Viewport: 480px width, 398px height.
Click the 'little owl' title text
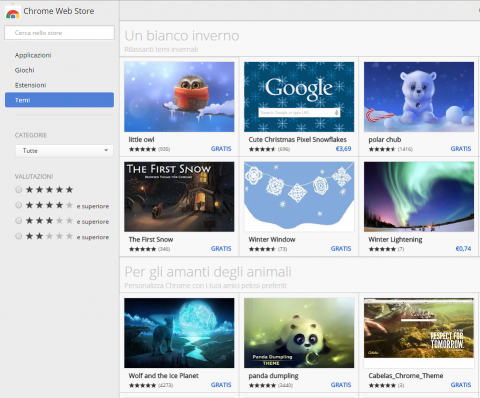141,140
